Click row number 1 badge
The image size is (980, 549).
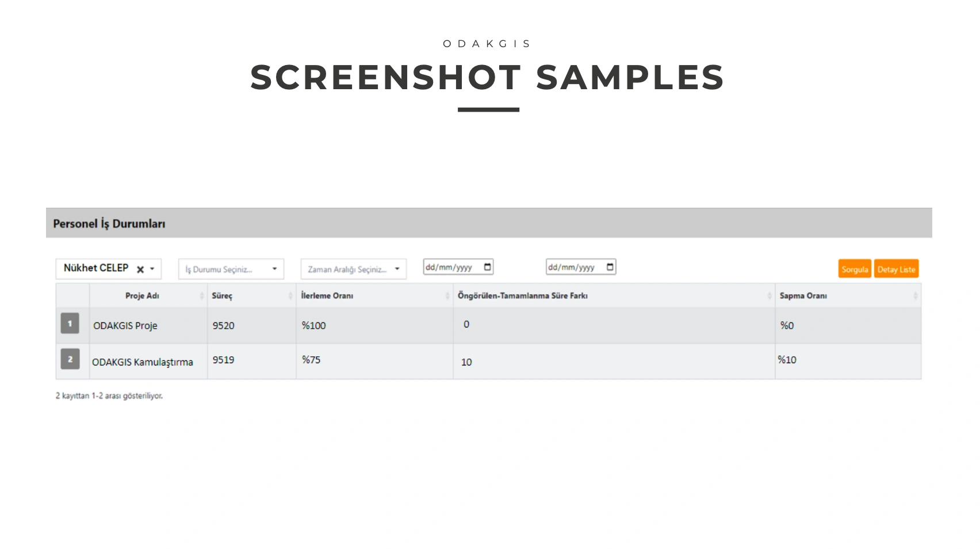tap(70, 323)
